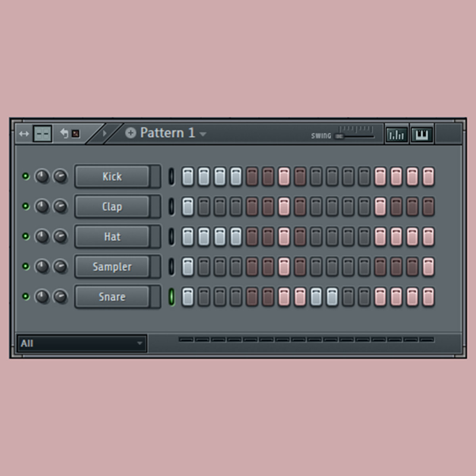Click the Swing slider handle
The width and height of the screenshot is (476, 476).
coord(339,136)
